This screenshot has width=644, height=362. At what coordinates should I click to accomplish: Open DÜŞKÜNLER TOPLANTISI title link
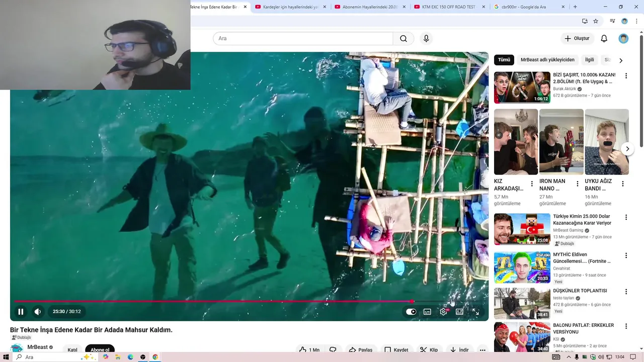point(580,291)
